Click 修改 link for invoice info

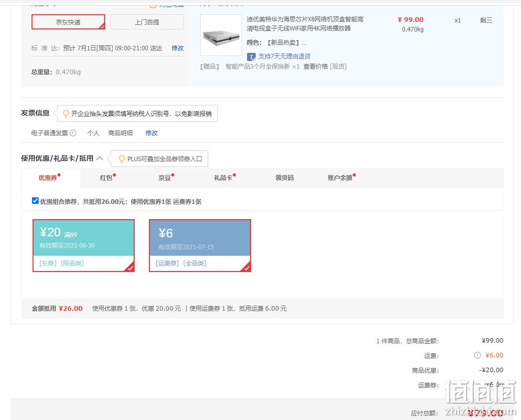[151, 133]
